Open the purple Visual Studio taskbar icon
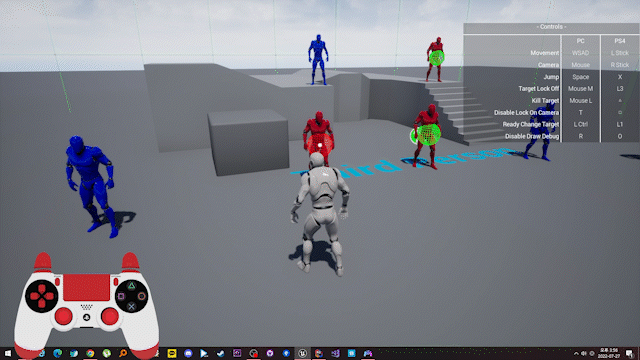 coord(335,353)
